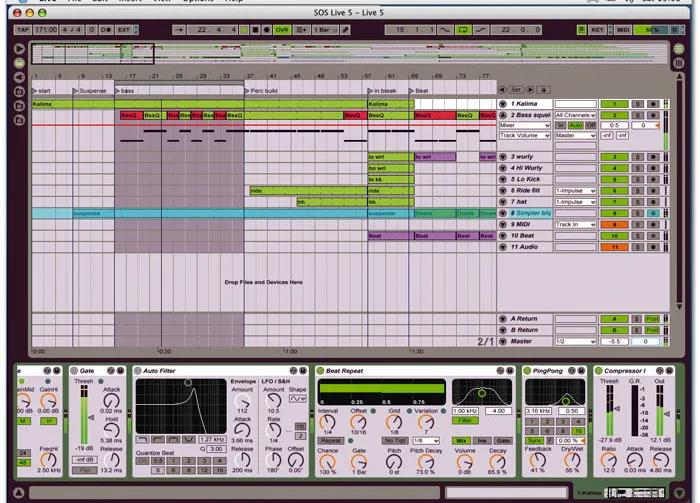Image resolution: width=700 pixels, height=503 pixels.
Task: Click the 4 / 4 time signature field
Action: coord(71,30)
